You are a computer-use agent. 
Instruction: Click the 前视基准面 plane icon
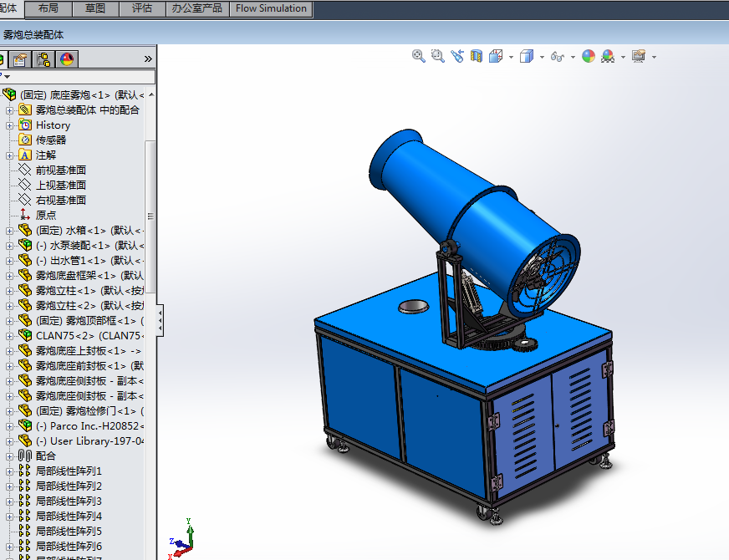(x=25, y=170)
